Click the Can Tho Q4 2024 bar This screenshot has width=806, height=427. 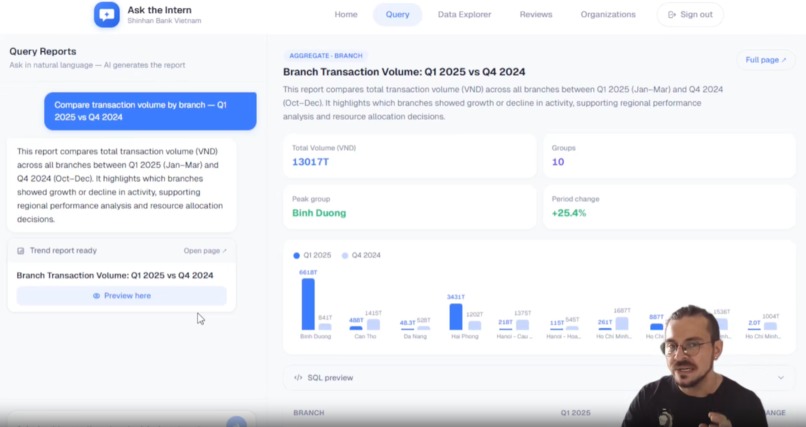point(373,324)
